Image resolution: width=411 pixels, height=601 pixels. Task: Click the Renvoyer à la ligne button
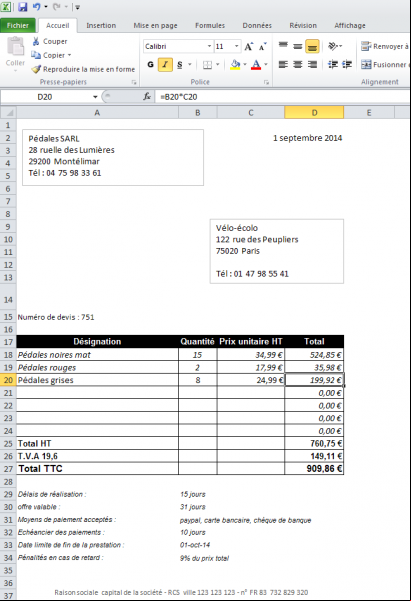pyautogui.click(x=385, y=46)
